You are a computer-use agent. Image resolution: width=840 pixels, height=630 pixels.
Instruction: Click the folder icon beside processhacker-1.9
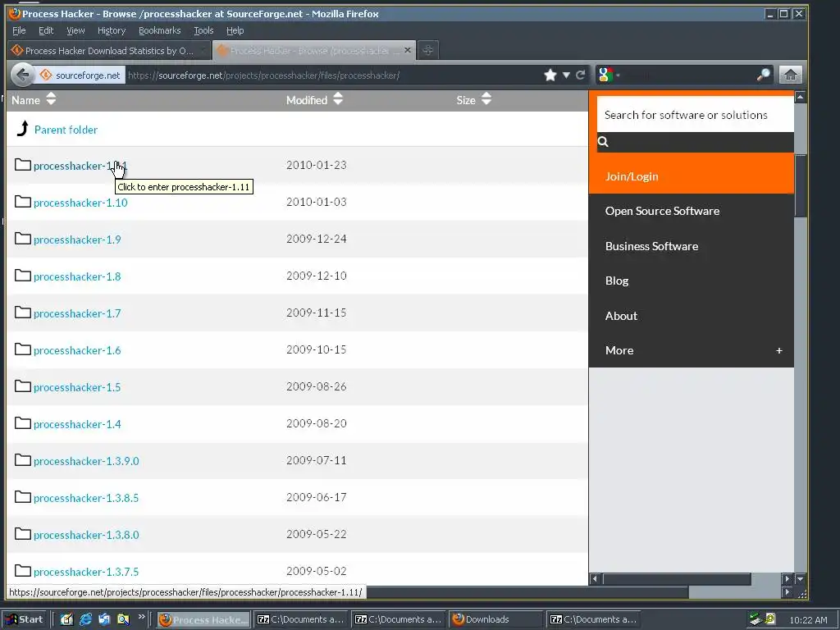coord(22,239)
